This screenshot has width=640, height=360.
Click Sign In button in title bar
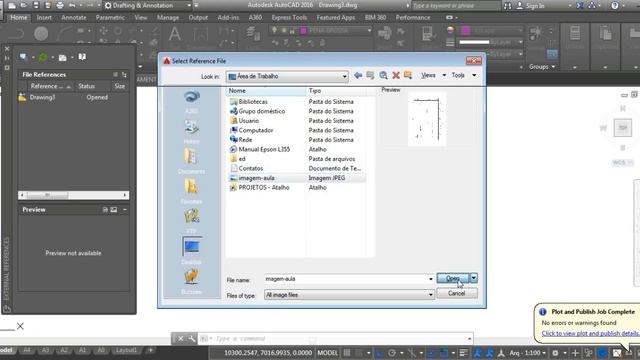[x=531, y=6]
